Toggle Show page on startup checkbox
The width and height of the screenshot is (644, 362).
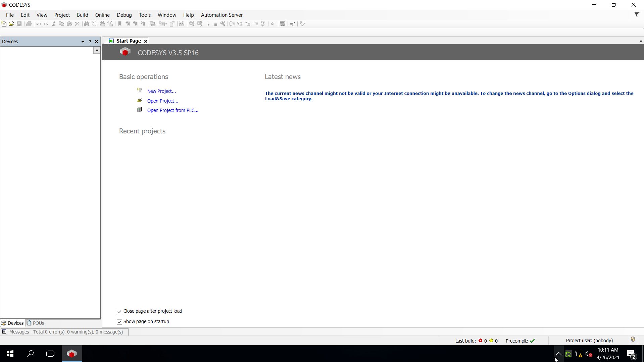[x=119, y=322]
